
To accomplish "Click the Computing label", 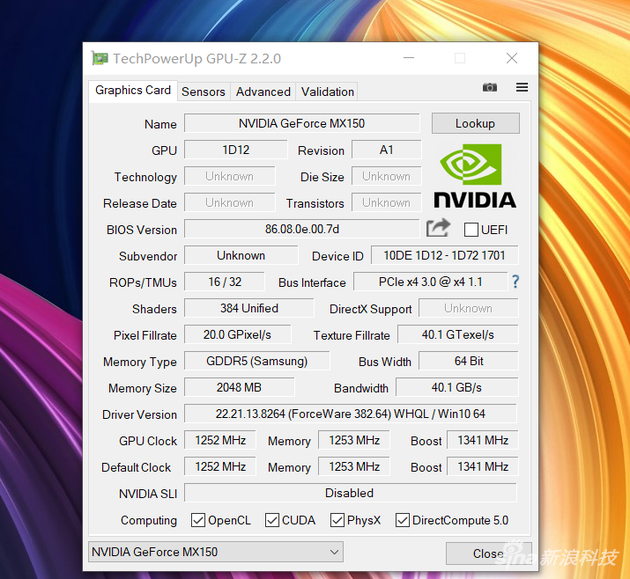I will pyautogui.click(x=149, y=520).
